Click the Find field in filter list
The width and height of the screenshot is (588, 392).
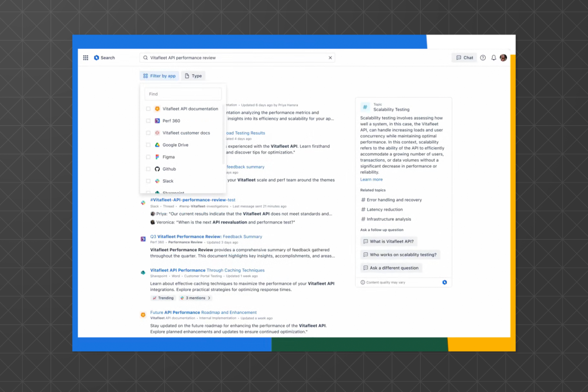[183, 94]
